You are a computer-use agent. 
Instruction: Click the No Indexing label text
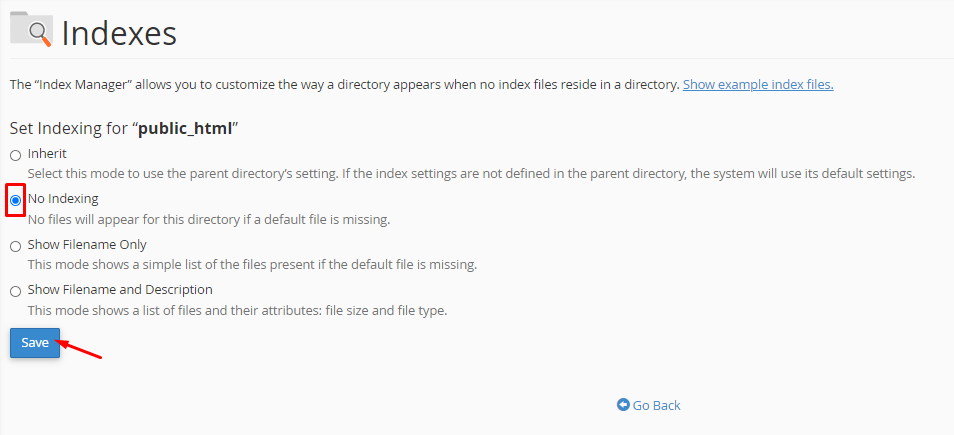pos(63,199)
